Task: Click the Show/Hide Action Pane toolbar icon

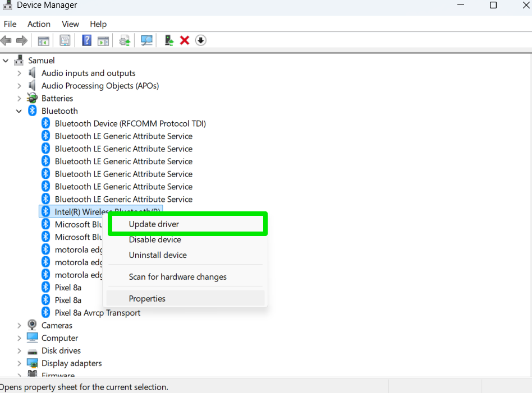Action: click(103, 41)
